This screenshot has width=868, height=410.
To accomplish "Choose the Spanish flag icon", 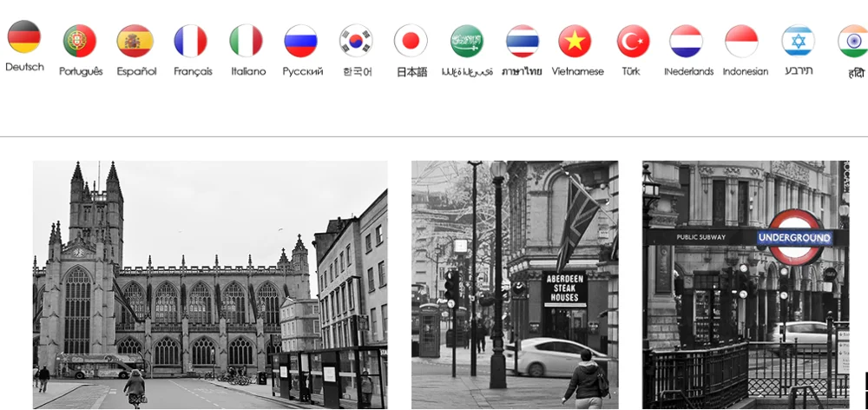I will [135, 41].
